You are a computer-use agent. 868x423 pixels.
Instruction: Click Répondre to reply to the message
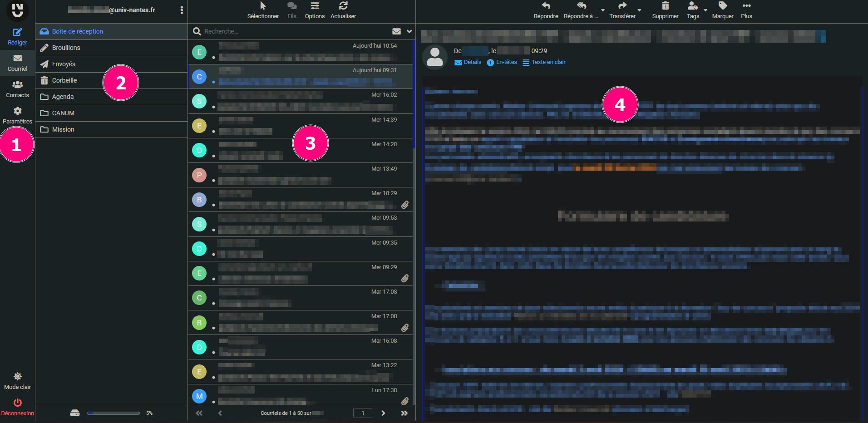tap(546, 10)
